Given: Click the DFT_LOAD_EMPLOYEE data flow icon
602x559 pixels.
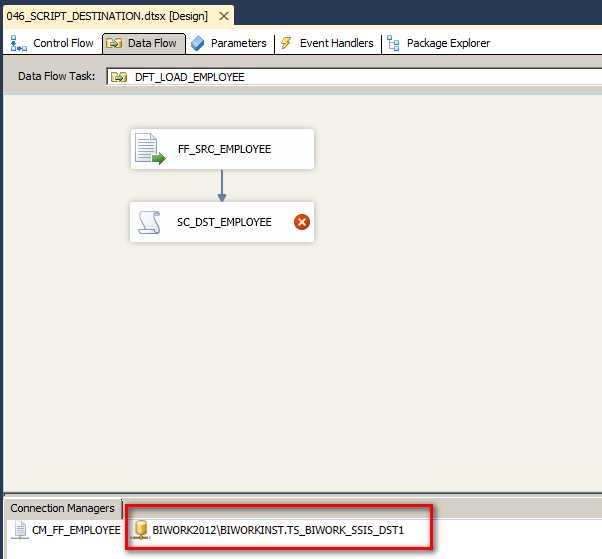Looking at the screenshot, I should [119, 77].
